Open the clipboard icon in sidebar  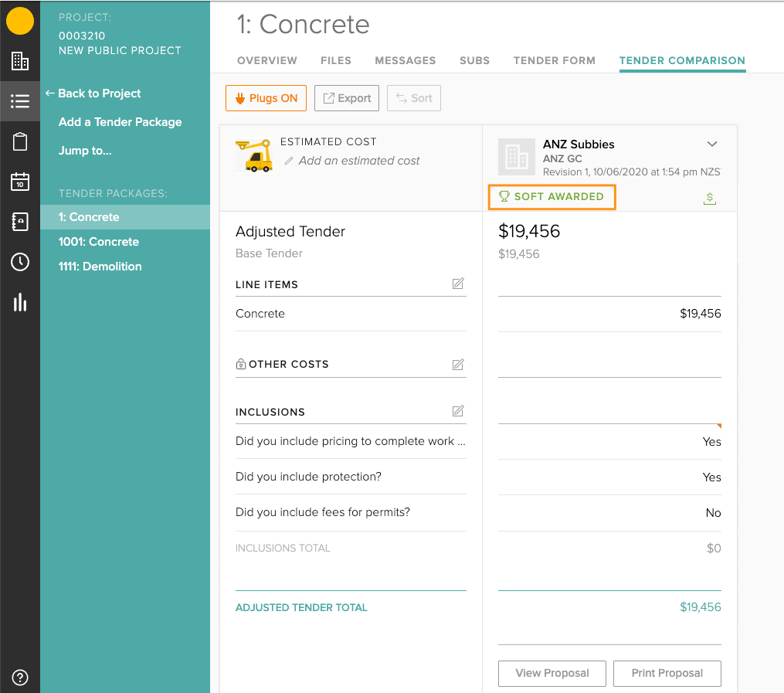pyautogui.click(x=20, y=141)
